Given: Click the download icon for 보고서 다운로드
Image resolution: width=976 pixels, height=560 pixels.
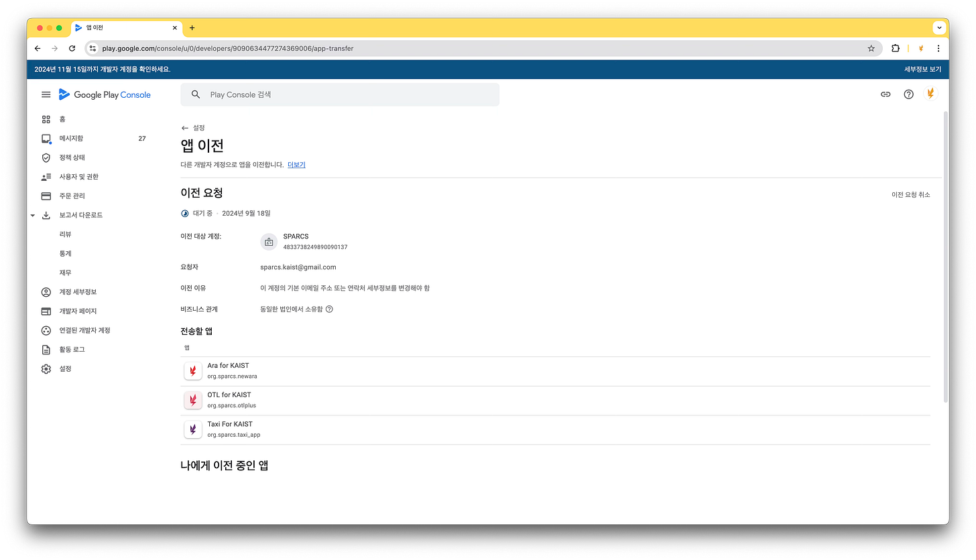Looking at the screenshot, I should point(46,216).
